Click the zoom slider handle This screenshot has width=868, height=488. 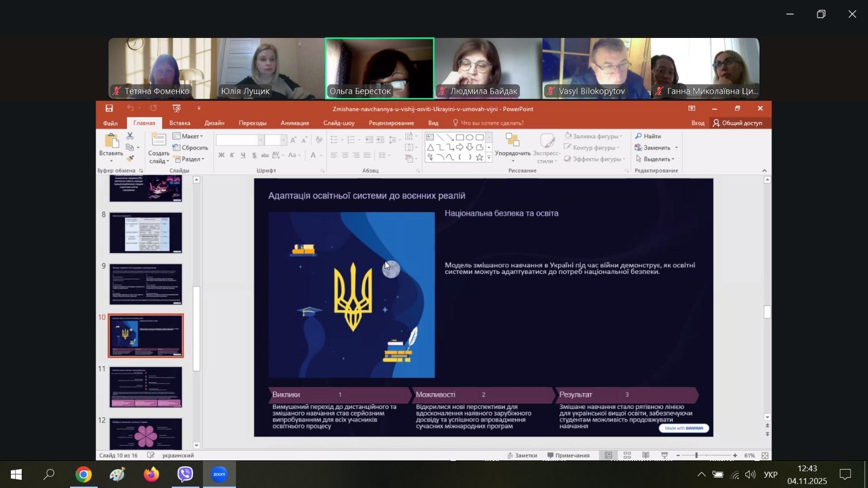696,455
